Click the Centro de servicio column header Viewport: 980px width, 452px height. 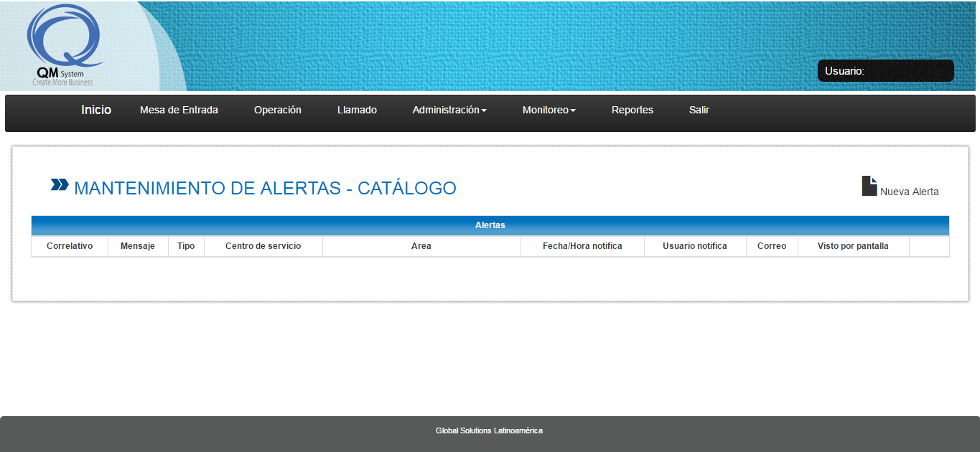(x=263, y=246)
